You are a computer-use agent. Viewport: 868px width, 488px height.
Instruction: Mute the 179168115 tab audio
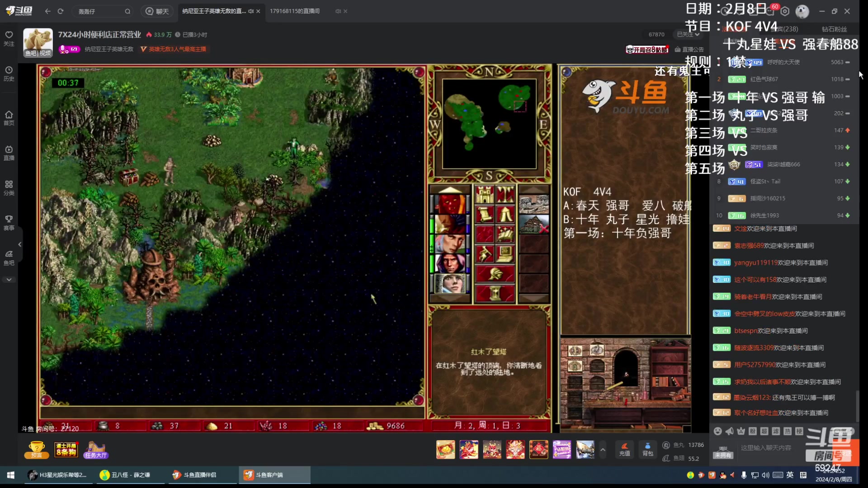338,11
